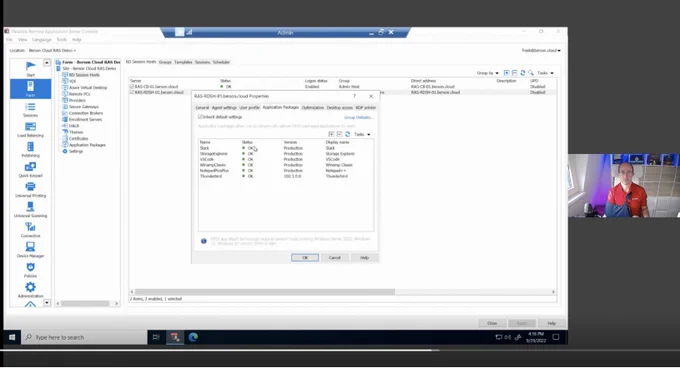Select Azure Virtual Desktop in the tree
This screenshot has height=368, width=680.
click(87, 88)
